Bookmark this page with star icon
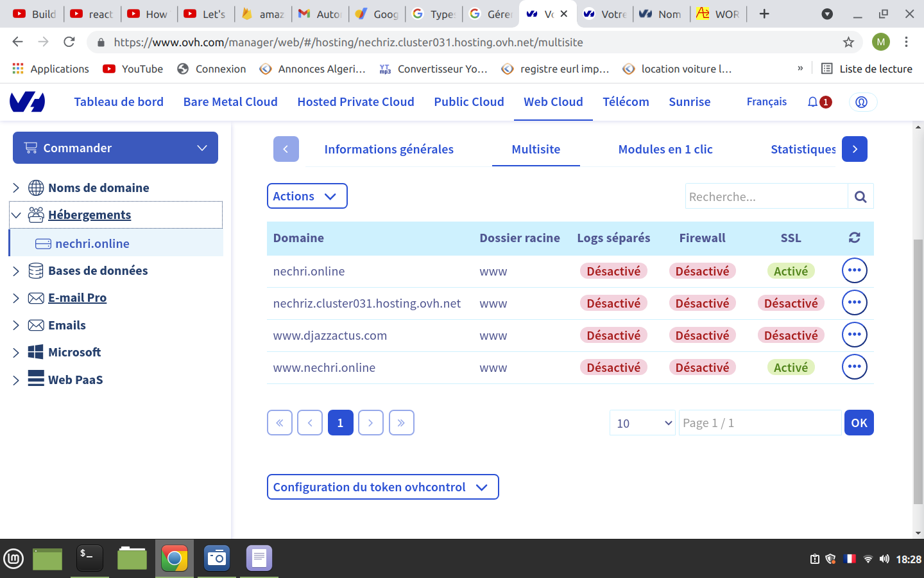924x578 pixels. [x=848, y=42]
